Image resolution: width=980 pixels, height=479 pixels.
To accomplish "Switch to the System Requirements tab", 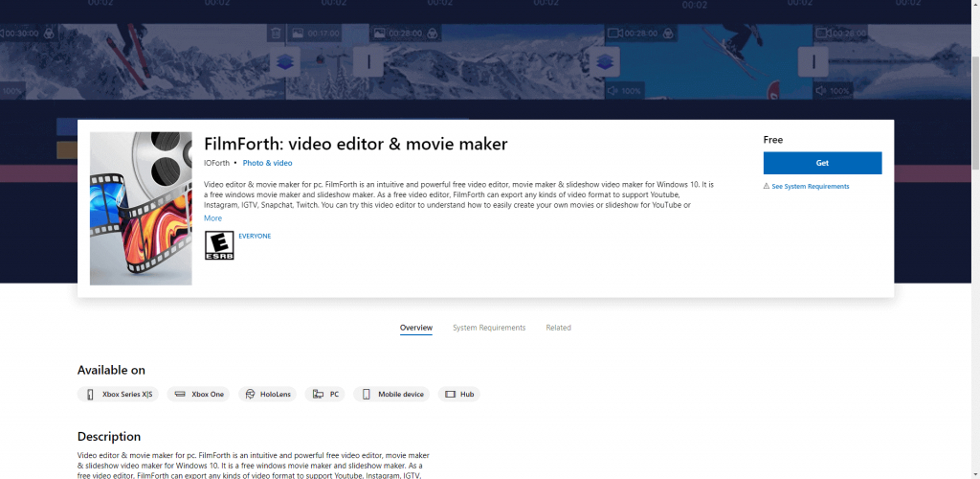I will (489, 328).
